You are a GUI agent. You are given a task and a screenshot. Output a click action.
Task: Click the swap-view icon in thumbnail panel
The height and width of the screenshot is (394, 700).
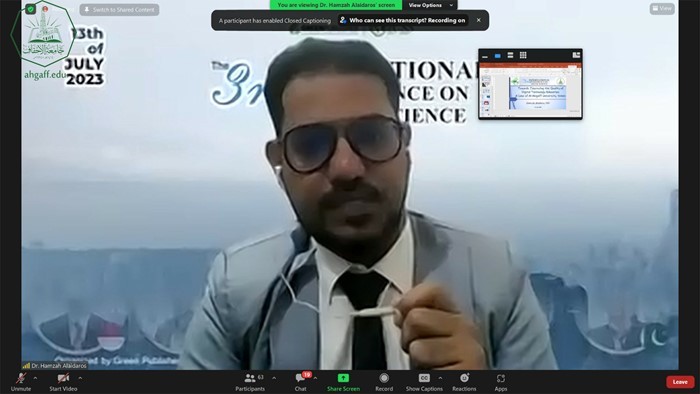click(576, 55)
